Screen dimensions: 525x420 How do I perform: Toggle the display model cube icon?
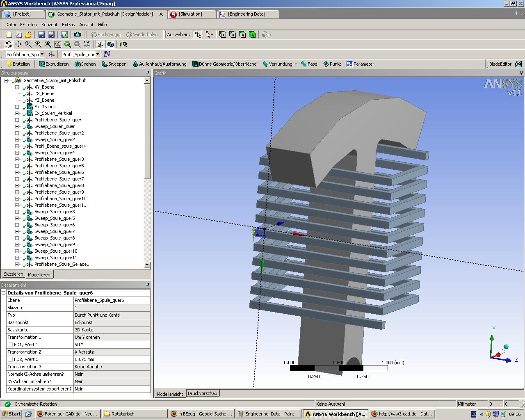point(110,44)
